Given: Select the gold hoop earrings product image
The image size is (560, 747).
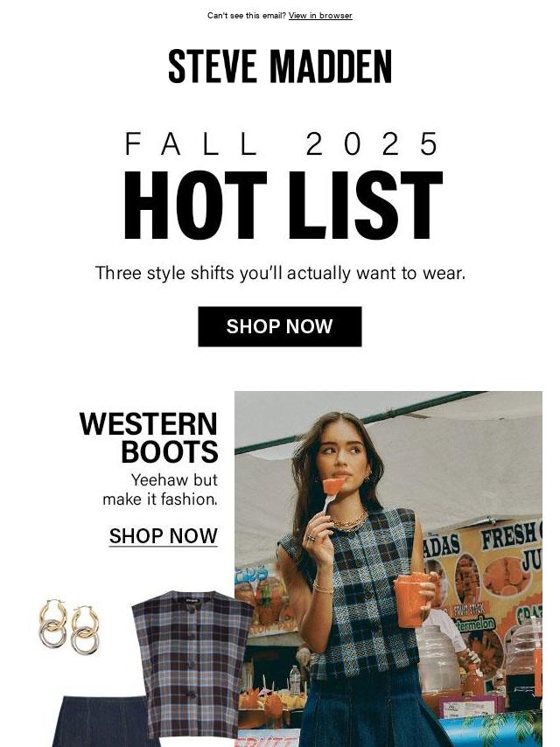Looking at the screenshot, I should [x=70, y=626].
